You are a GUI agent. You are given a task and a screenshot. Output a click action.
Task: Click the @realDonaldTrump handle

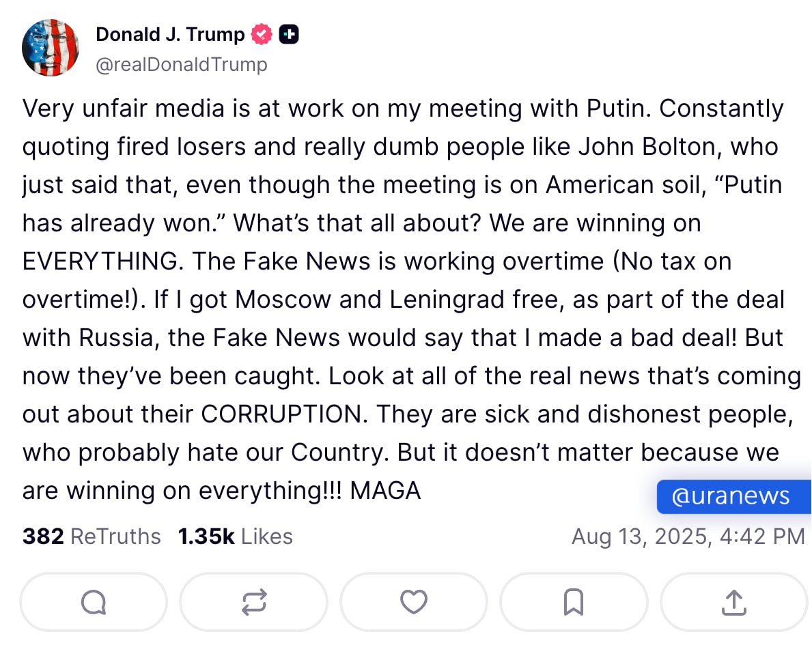point(182,65)
